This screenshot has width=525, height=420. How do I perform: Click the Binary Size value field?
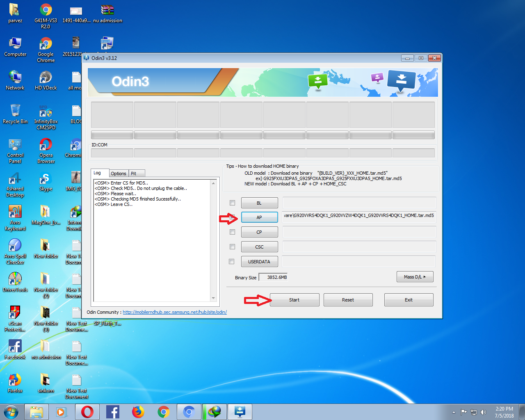click(x=273, y=277)
